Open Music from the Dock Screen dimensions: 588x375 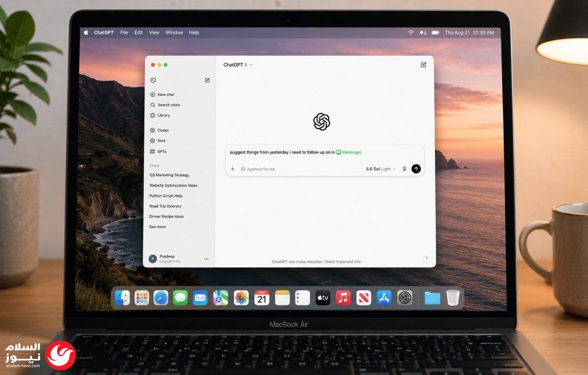(343, 298)
